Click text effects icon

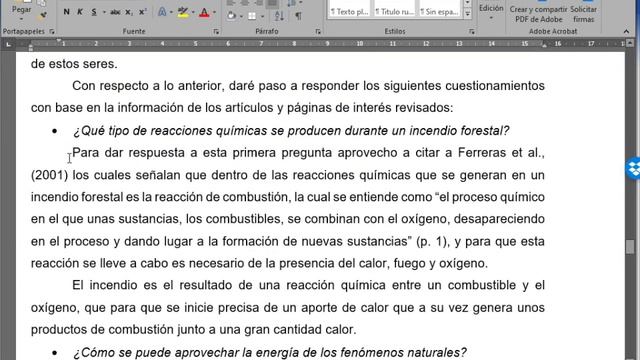point(162,12)
